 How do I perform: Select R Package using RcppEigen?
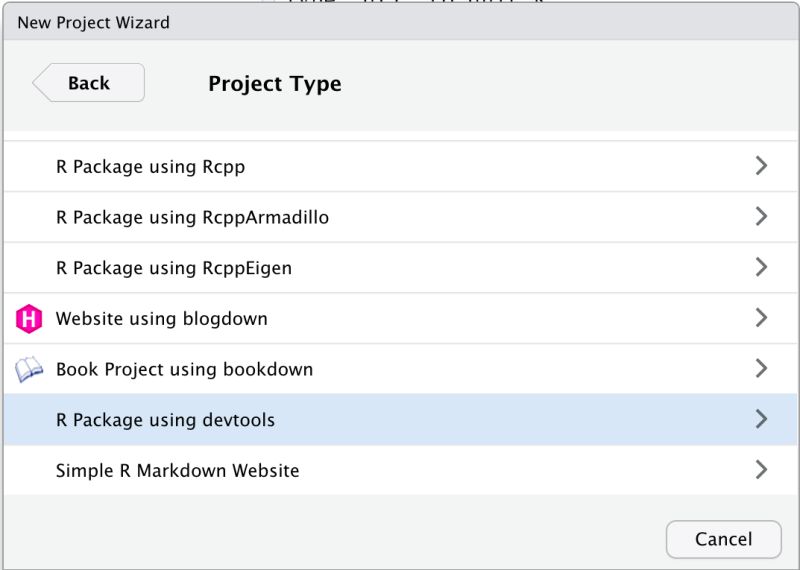400,267
